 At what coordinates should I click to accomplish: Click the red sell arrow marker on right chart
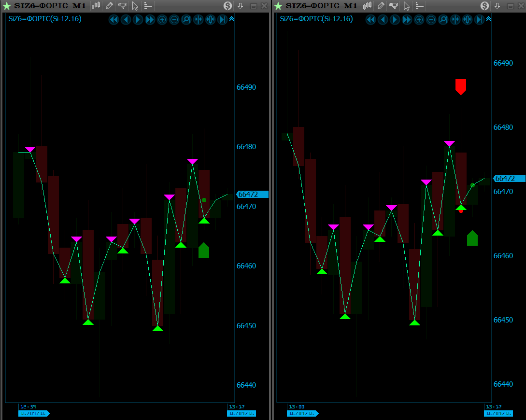(461, 86)
